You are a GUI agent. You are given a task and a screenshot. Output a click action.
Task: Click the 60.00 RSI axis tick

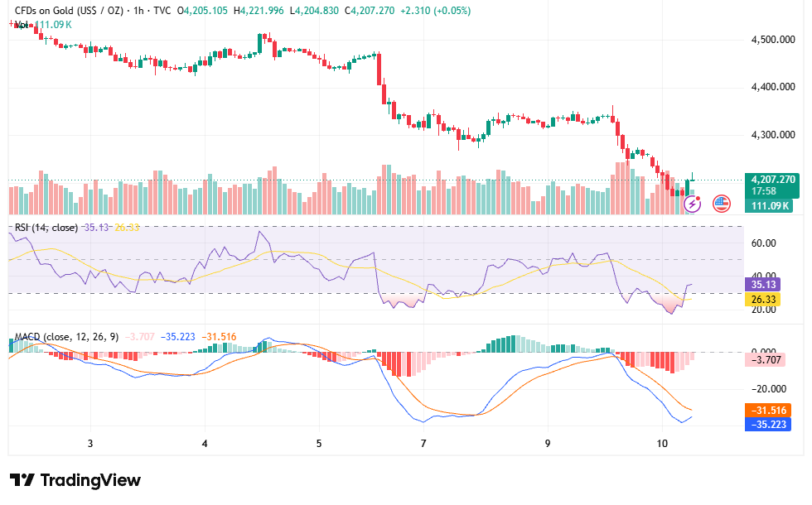[763, 243]
